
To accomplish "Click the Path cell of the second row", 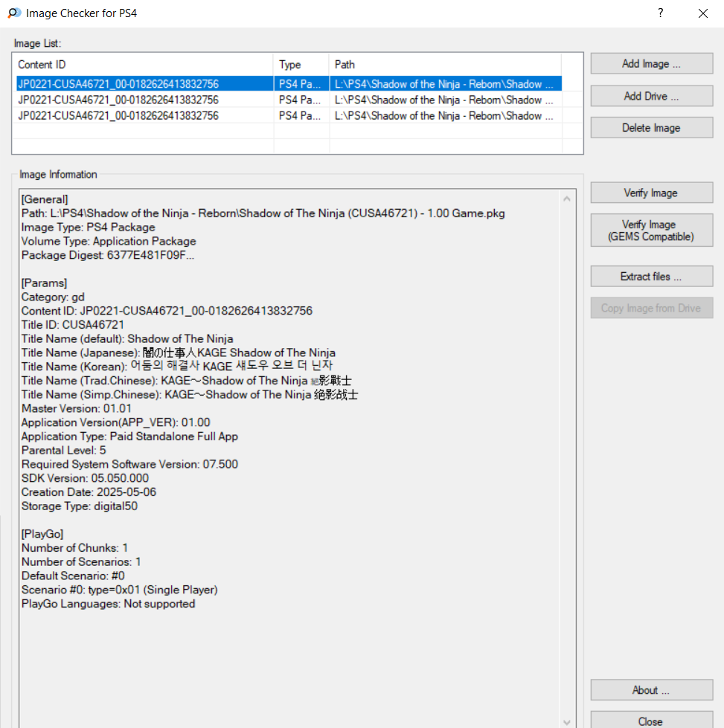I will pos(443,100).
